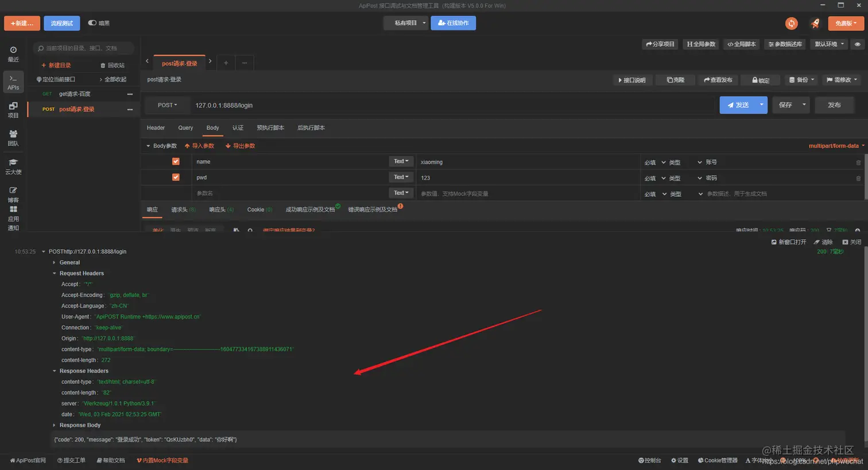The width and height of the screenshot is (868, 470).
Task: Click the 发送 send button
Action: tap(738, 105)
